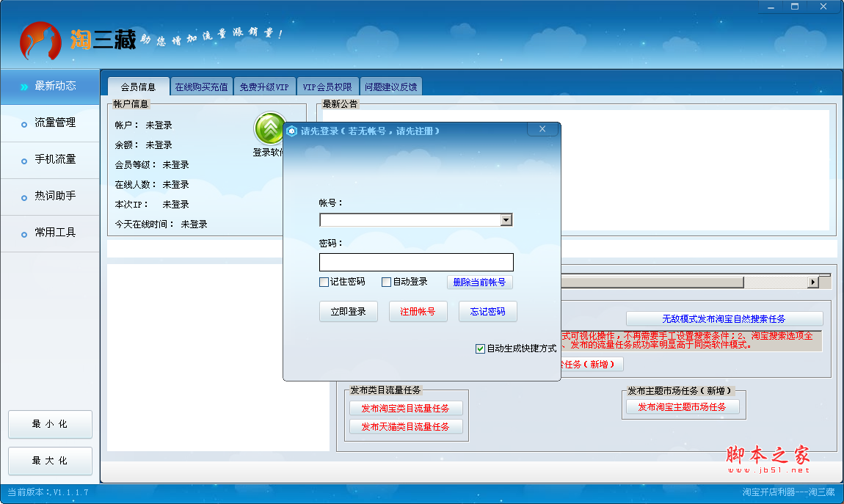844x504 pixels.
Task: Enable 自动登录 checkbox
Action: (387, 282)
